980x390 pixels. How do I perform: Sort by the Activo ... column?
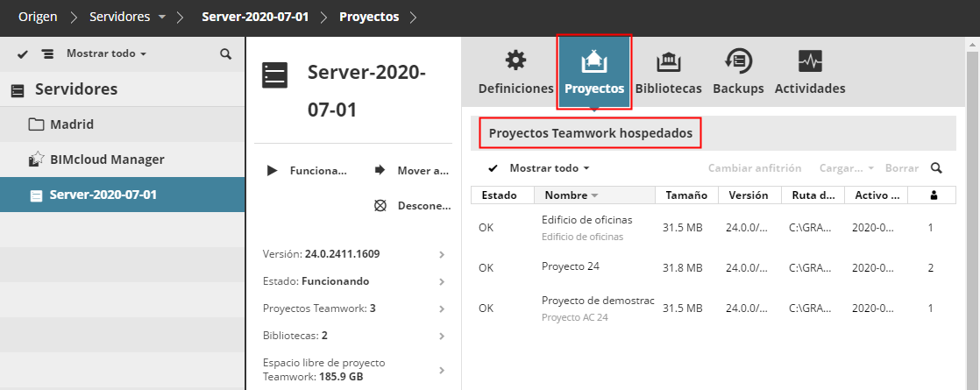point(877,195)
